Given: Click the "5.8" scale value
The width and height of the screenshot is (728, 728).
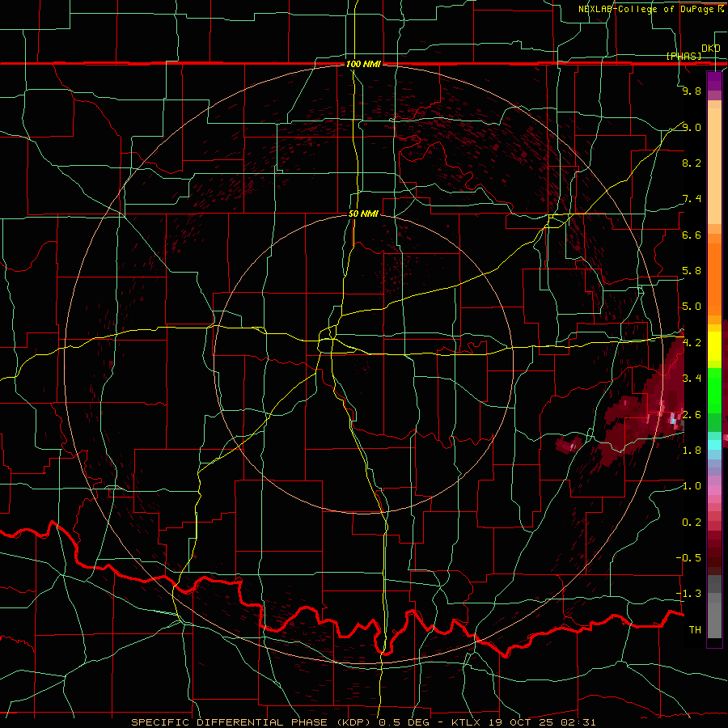Looking at the screenshot, I should 692,271.
